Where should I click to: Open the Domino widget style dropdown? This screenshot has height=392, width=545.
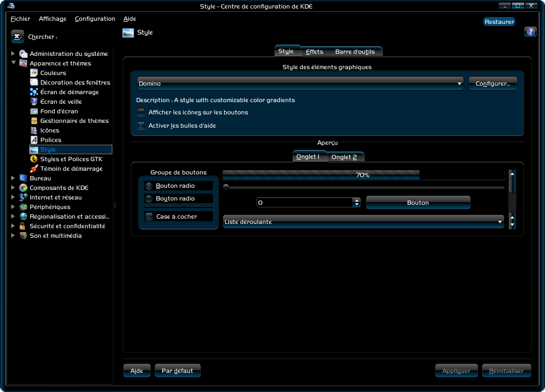tap(300, 84)
